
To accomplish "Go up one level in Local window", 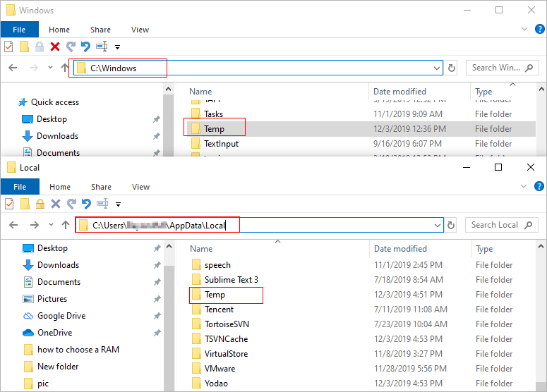I will click(65, 225).
